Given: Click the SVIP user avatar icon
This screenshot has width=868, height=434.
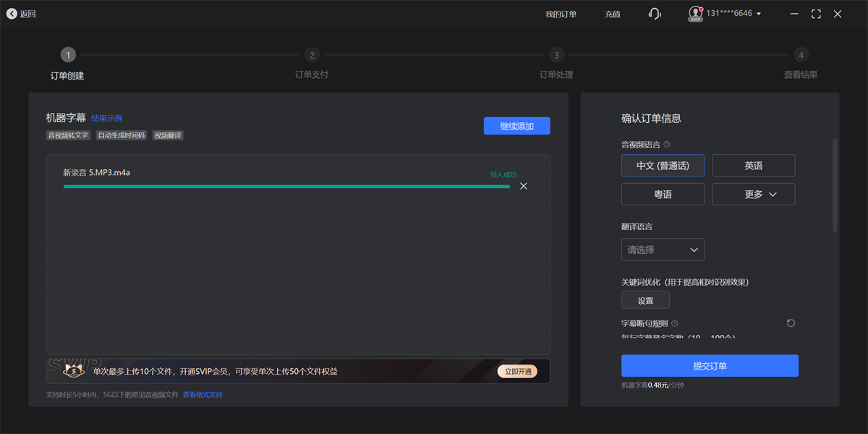Looking at the screenshot, I should point(695,14).
